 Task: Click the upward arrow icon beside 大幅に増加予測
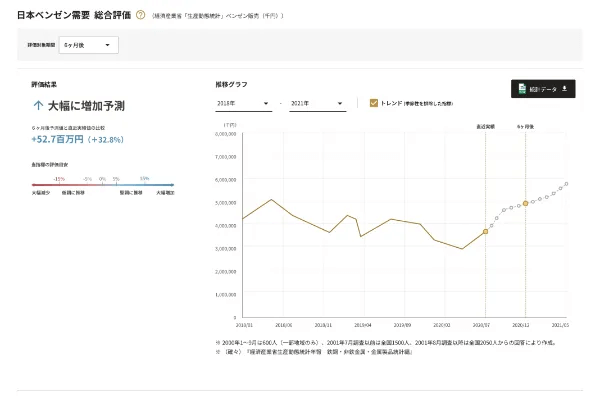click(x=37, y=105)
